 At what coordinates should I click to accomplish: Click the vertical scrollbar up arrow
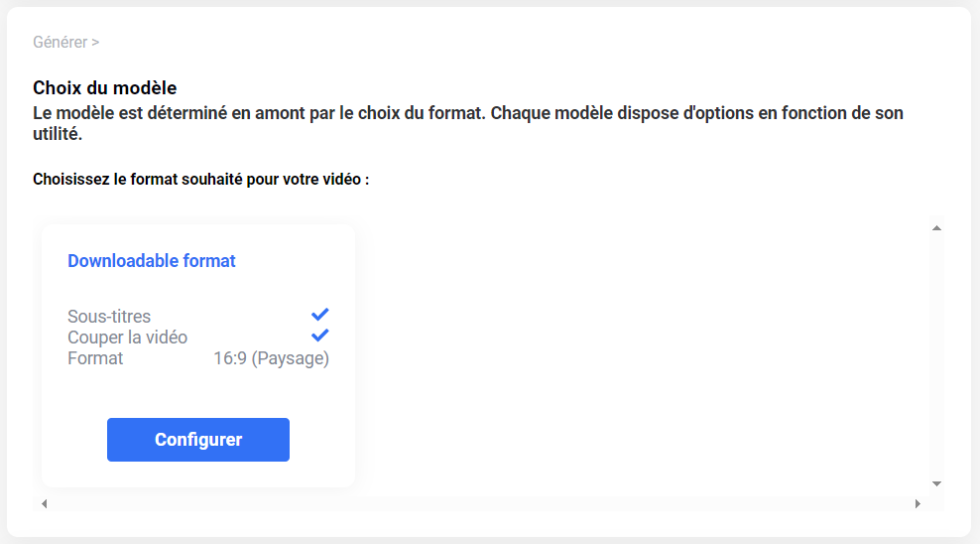(x=936, y=228)
